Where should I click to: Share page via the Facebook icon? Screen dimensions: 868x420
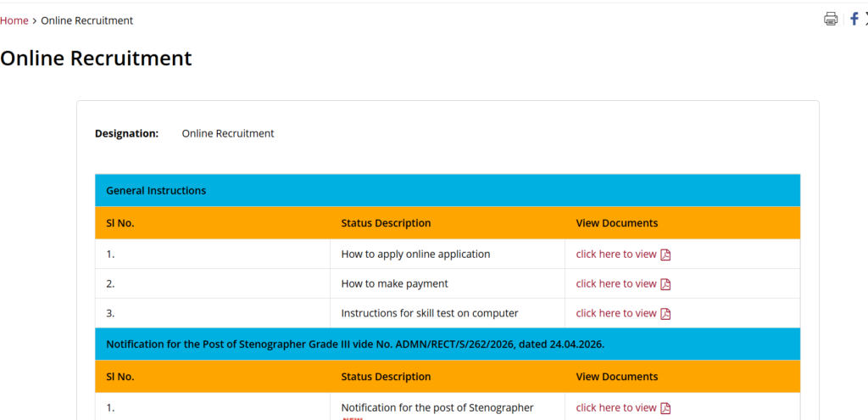point(854,19)
